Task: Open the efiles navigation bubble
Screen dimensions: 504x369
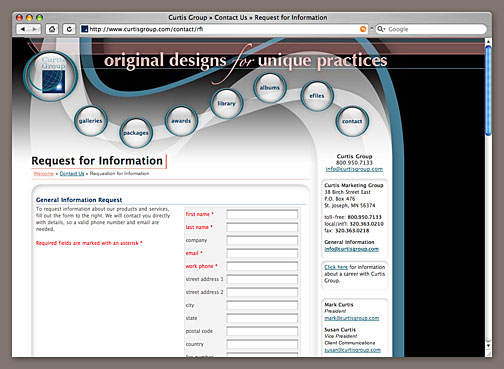Action: click(x=317, y=96)
